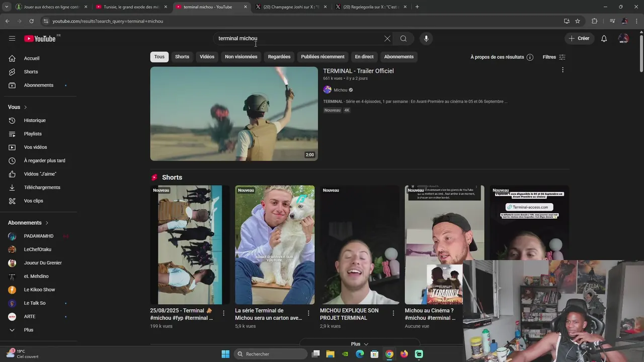
Task: Open the husky dog short thumbnail
Action: (x=275, y=245)
